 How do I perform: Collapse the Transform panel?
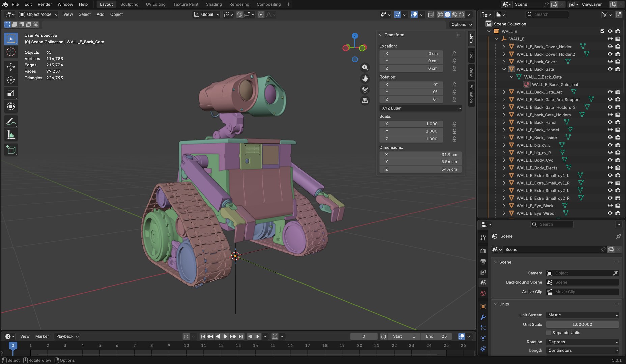pos(381,35)
